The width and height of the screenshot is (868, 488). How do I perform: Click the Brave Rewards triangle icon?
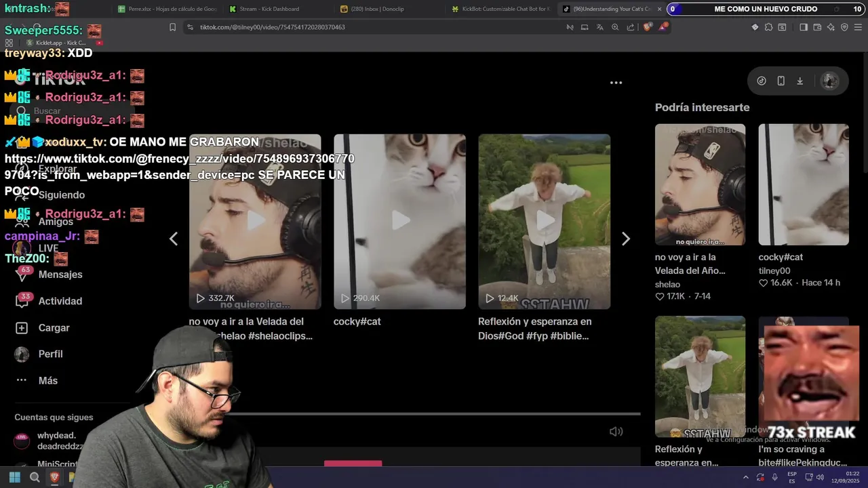[x=663, y=27]
